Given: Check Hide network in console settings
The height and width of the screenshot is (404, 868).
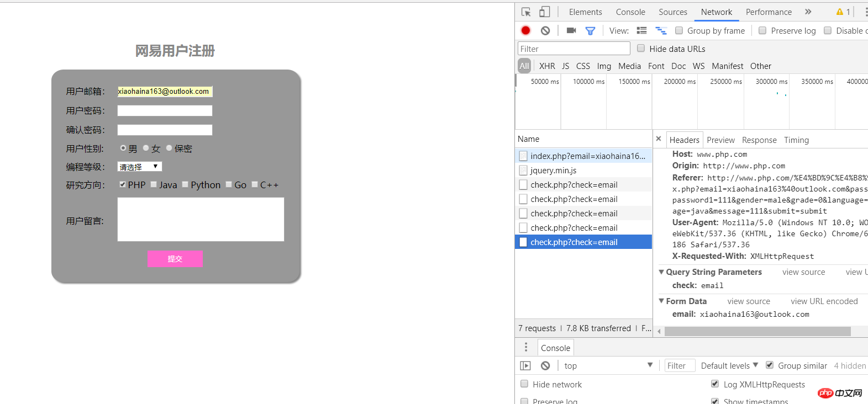Looking at the screenshot, I should [x=524, y=384].
